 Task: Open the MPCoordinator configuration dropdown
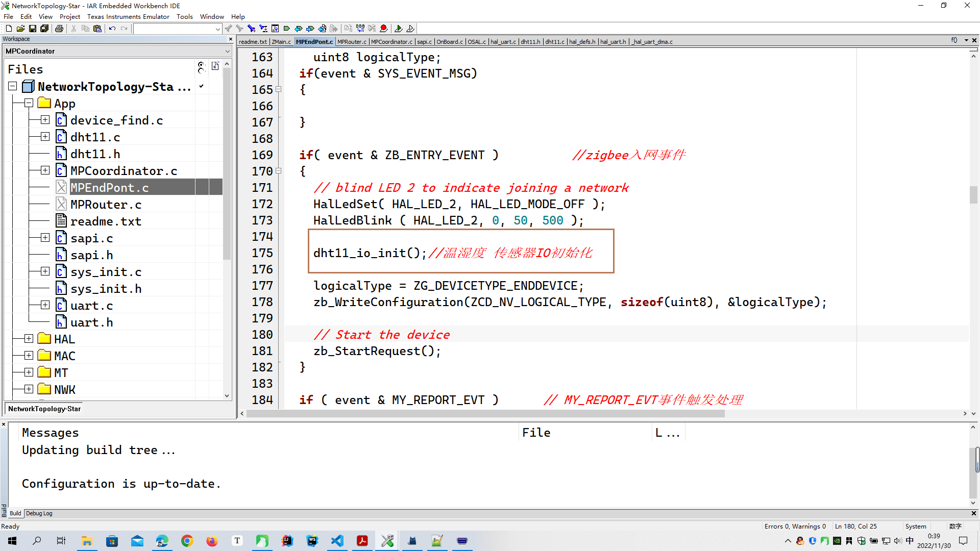click(x=227, y=51)
